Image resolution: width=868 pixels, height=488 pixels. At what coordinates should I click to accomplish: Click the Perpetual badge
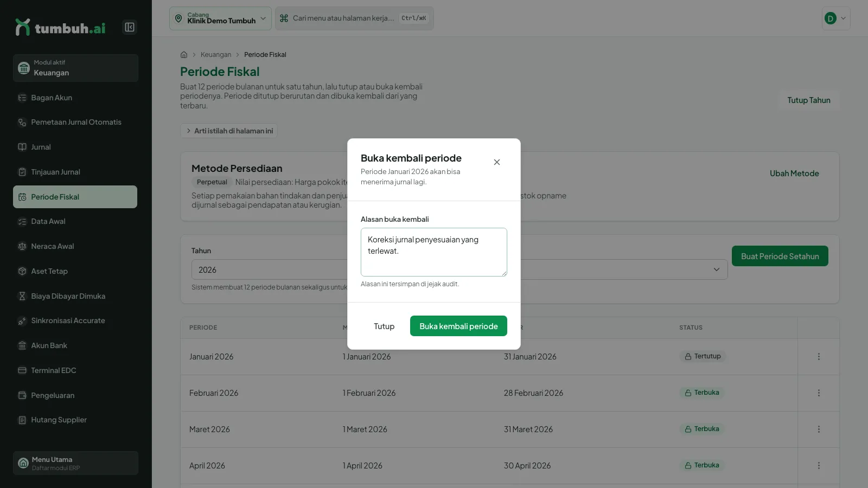tap(212, 182)
